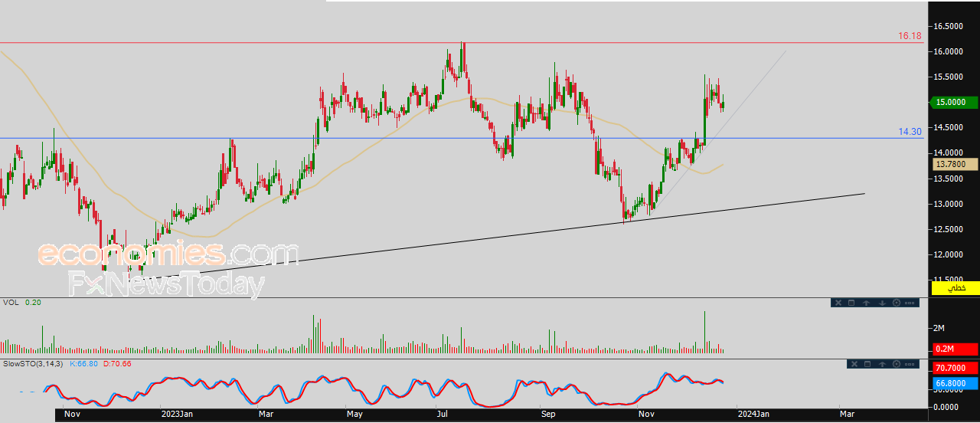Image resolution: width=980 pixels, height=423 pixels.
Task: Click the Sep date on time axis
Action: 548,414
